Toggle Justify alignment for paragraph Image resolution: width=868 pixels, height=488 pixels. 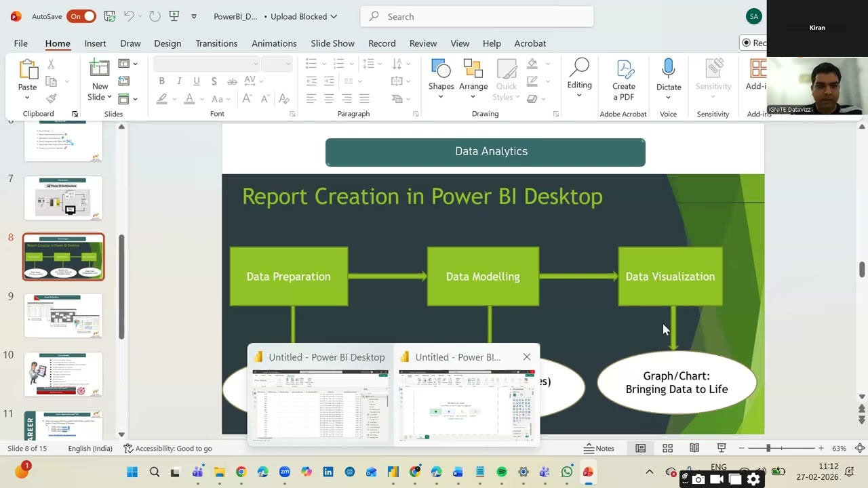(x=364, y=98)
